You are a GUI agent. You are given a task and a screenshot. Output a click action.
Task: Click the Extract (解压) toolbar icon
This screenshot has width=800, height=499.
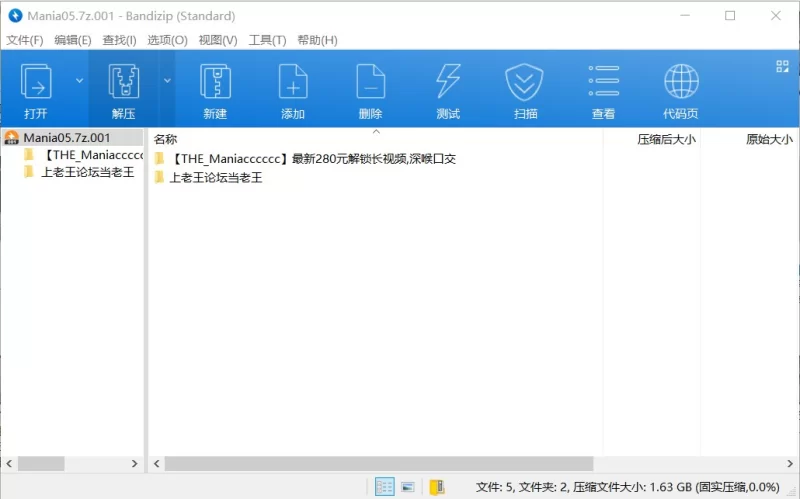click(x=123, y=82)
